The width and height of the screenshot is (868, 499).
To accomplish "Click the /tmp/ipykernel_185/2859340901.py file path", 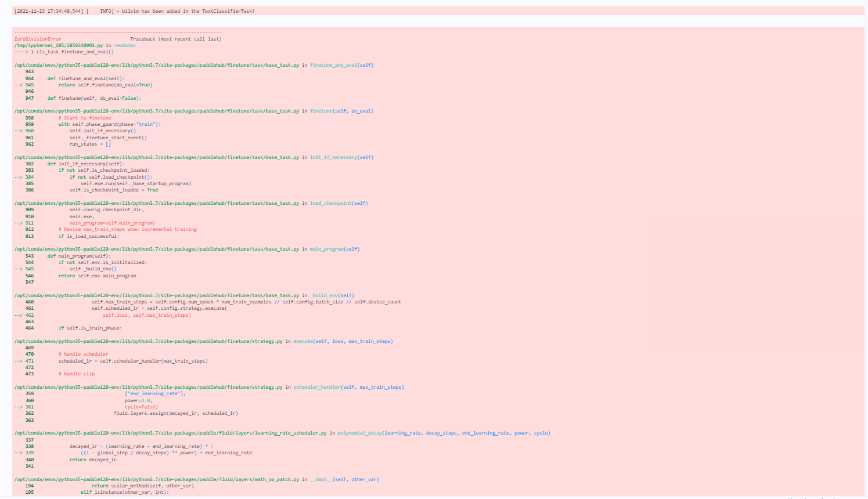I will [x=59, y=45].
